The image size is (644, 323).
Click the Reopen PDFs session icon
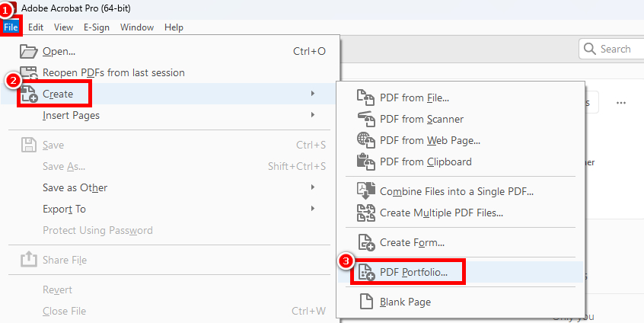(29, 72)
